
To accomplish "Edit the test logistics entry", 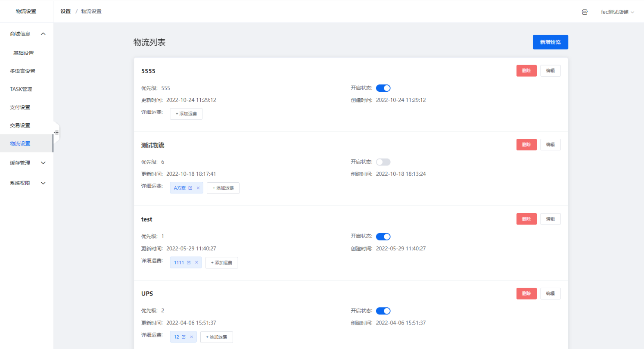I will pos(551,219).
